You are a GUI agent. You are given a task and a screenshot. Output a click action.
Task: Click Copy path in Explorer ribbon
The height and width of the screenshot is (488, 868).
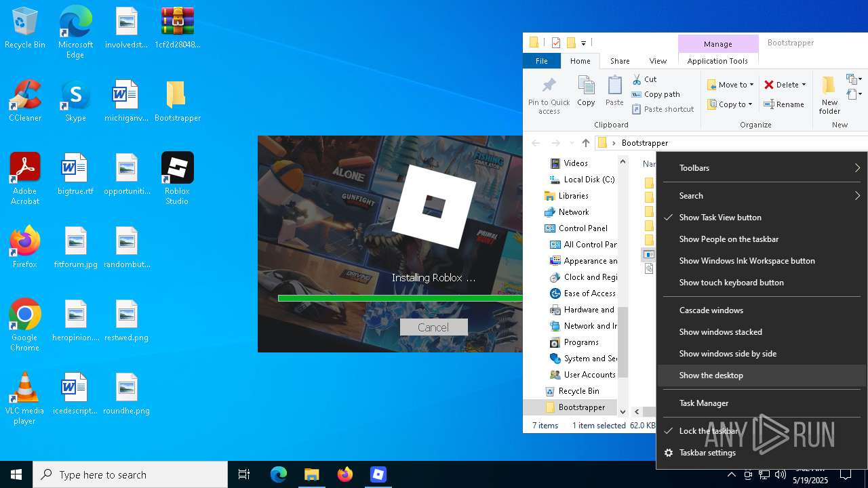pyautogui.click(x=656, y=94)
